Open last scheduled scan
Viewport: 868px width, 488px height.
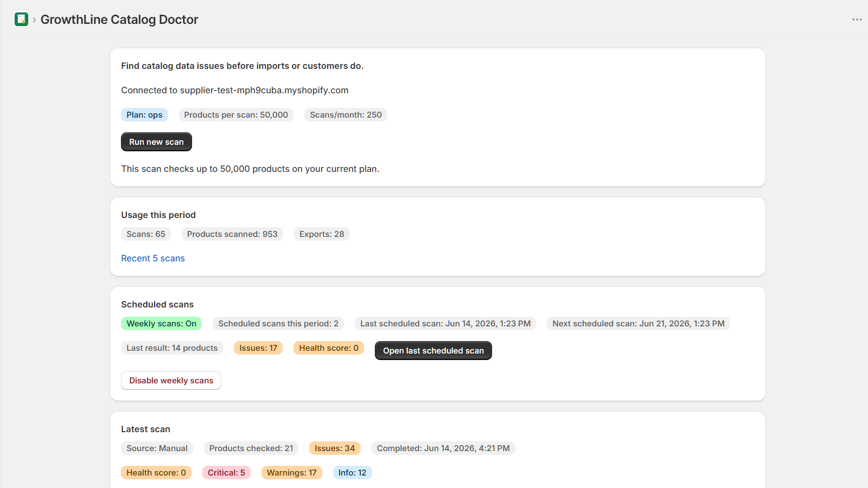[433, 351]
